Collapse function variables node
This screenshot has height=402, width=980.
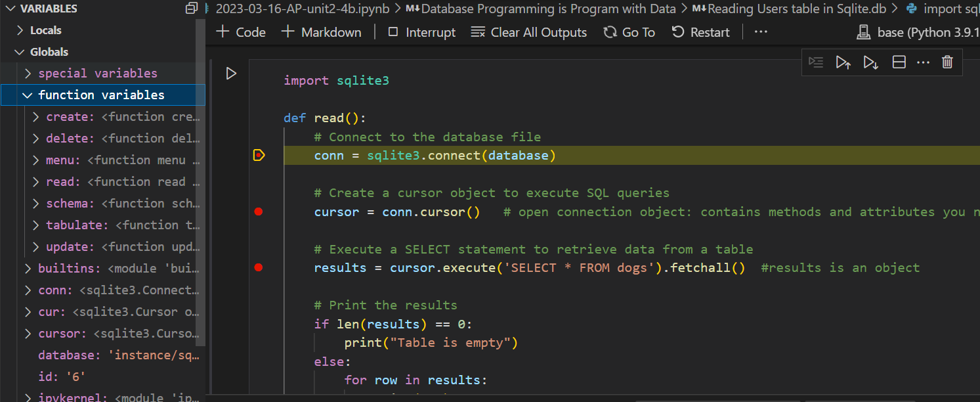[28, 95]
